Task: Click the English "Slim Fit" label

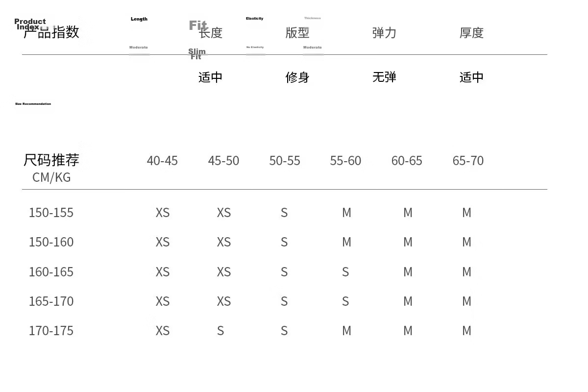Action: coord(197,54)
